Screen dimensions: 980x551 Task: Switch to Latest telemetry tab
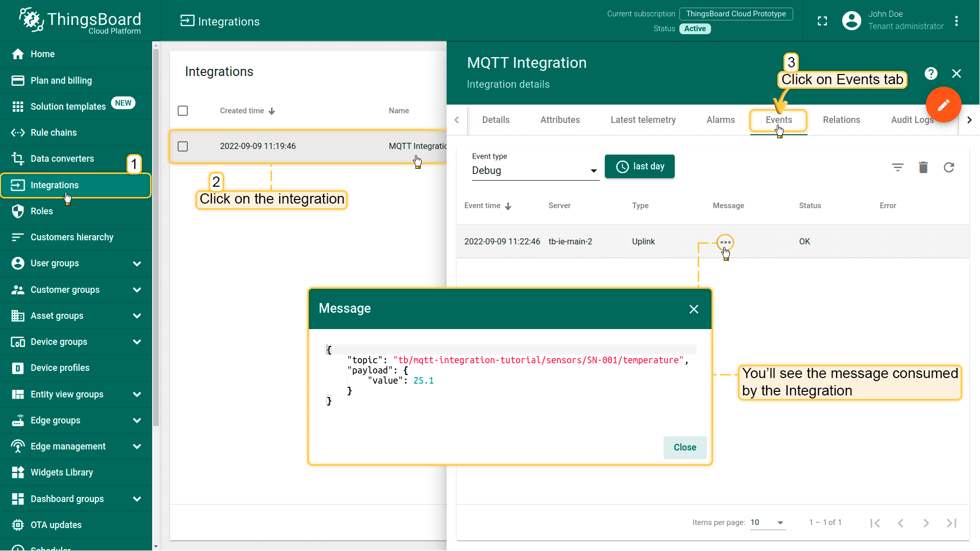click(x=643, y=120)
